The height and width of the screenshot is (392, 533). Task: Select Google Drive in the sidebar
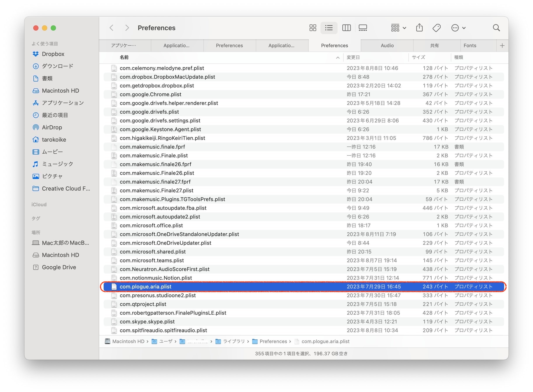[54, 267]
